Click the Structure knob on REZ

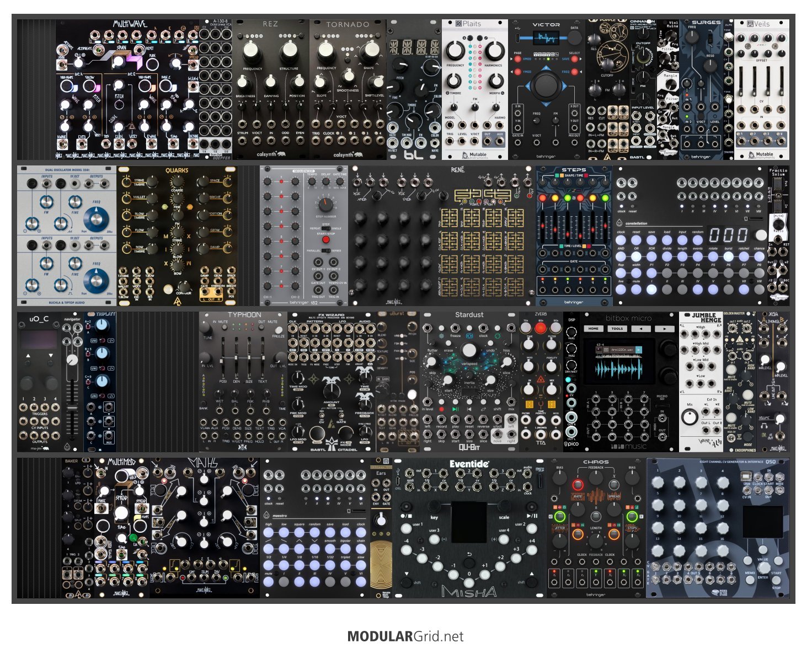(x=289, y=52)
